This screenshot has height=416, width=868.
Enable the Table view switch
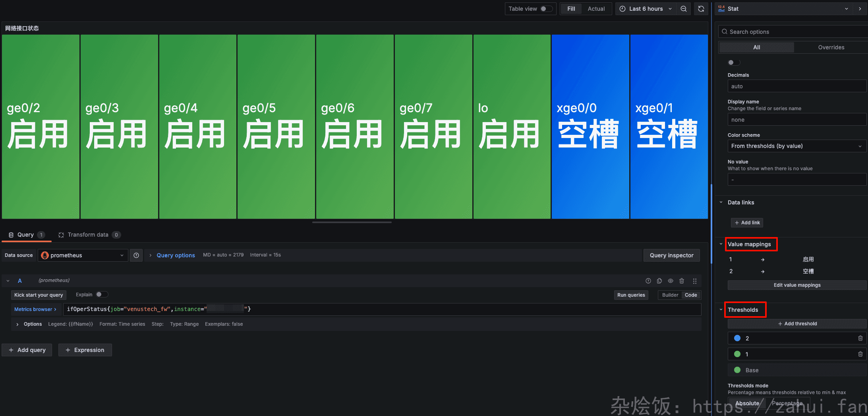[546, 9]
